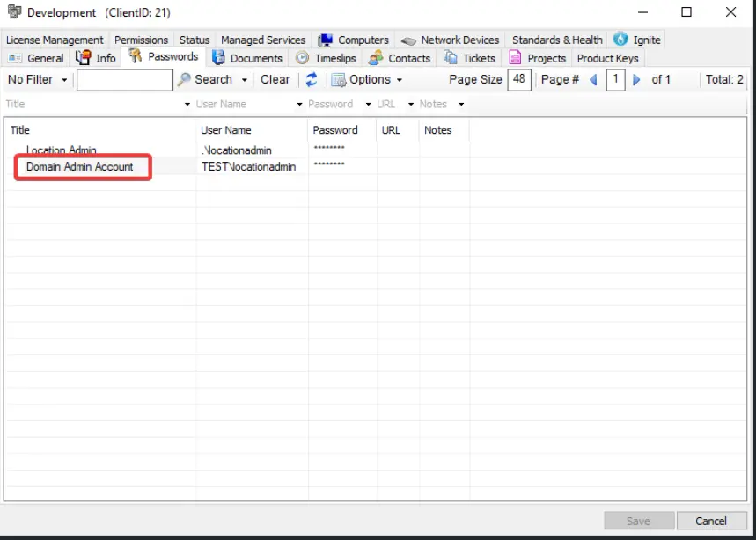This screenshot has width=756, height=540.
Task: Click the search text input box
Action: click(124, 80)
